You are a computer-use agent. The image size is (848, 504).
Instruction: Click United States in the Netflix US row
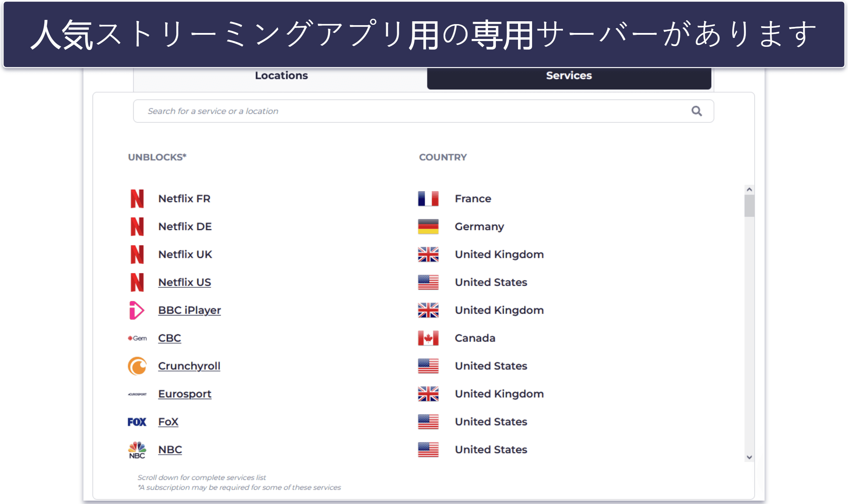pyautogui.click(x=491, y=282)
